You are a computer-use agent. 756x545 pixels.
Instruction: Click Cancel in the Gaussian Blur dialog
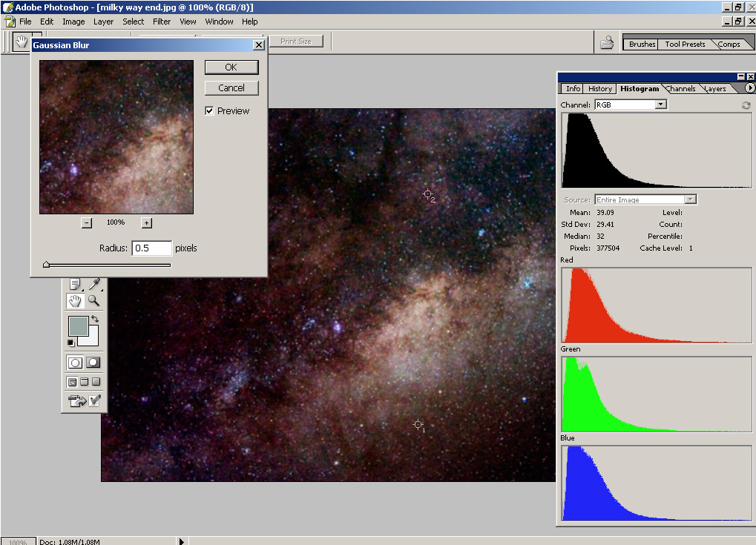pyautogui.click(x=231, y=87)
